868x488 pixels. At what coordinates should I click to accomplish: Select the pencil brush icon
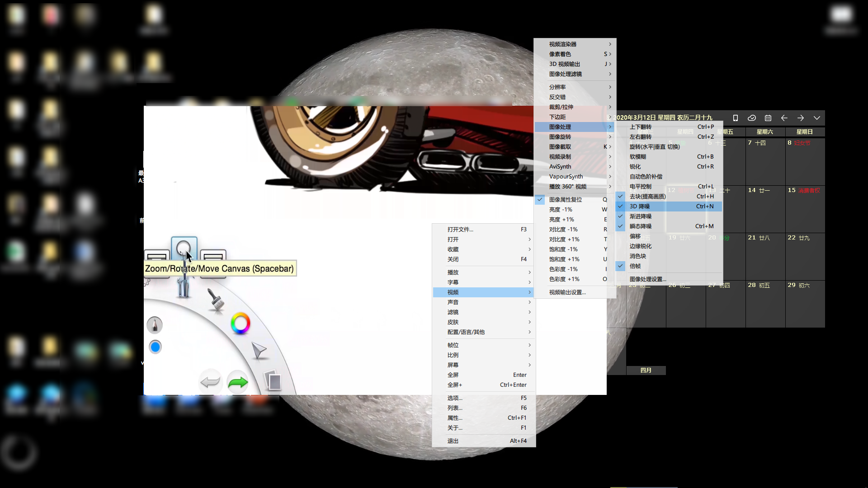pyautogui.click(x=155, y=325)
